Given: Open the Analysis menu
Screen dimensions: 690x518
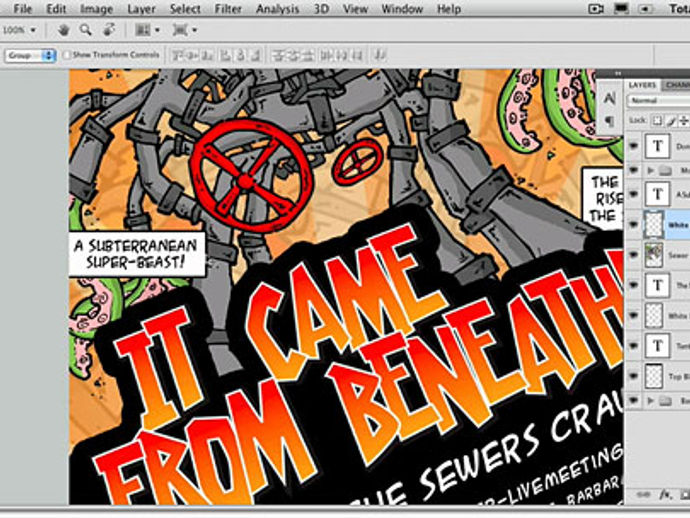Looking at the screenshot, I should coord(278,9).
